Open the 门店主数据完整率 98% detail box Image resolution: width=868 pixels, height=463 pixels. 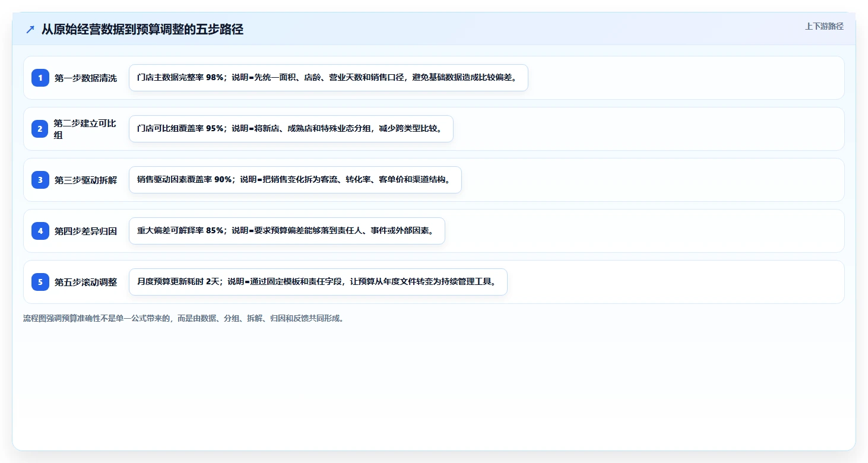[x=328, y=78]
